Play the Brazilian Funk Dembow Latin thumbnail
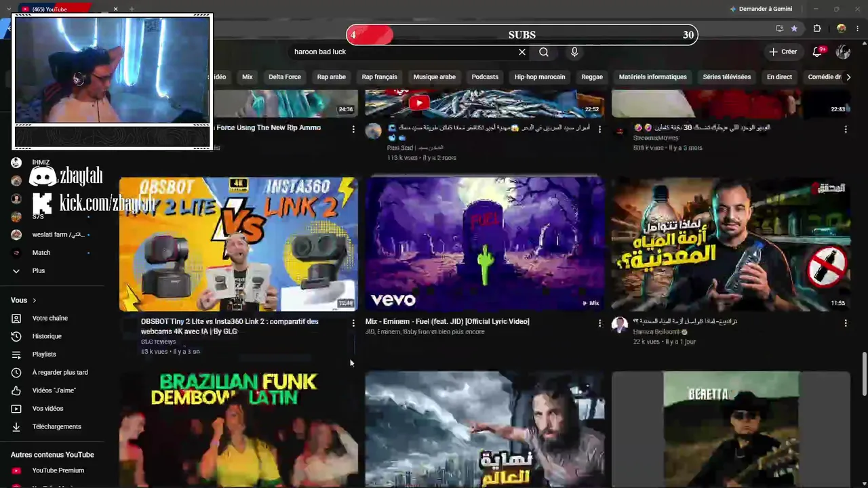Image resolution: width=868 pixels, height=488 pixels. point(239,429)
